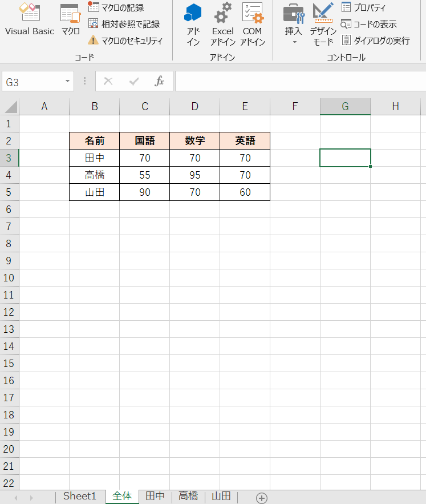Select the table cell containing 山田

(x=95, y=192)
